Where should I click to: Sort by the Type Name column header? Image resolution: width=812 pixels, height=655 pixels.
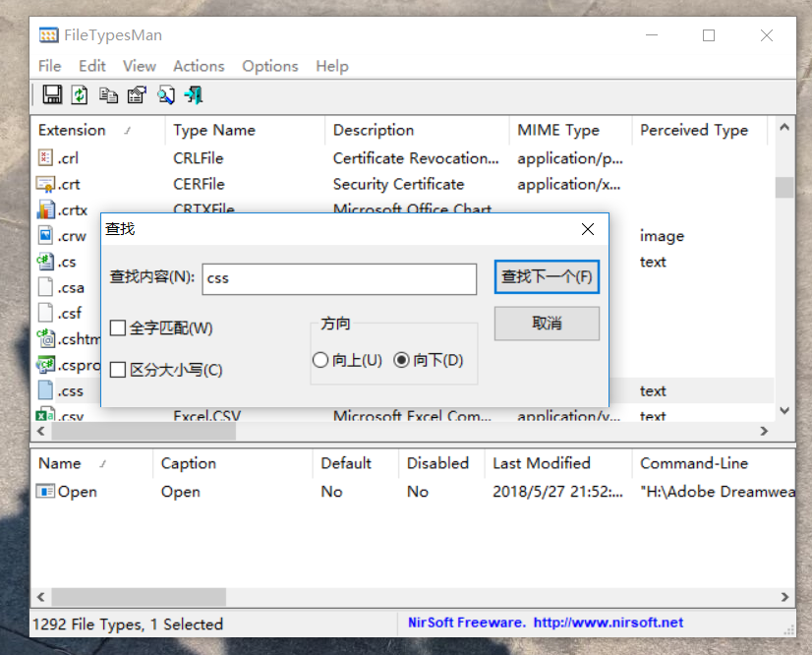pos(245,130)
